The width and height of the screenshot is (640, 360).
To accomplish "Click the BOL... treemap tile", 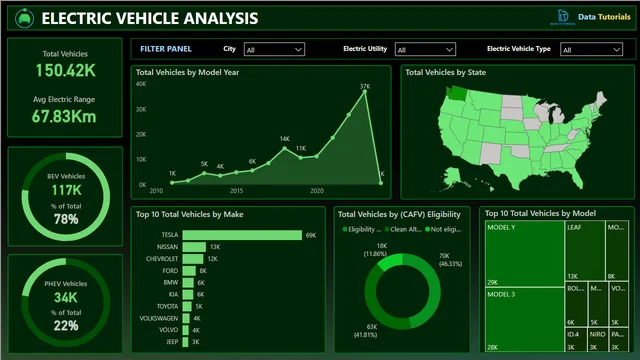I will point(576,304).
